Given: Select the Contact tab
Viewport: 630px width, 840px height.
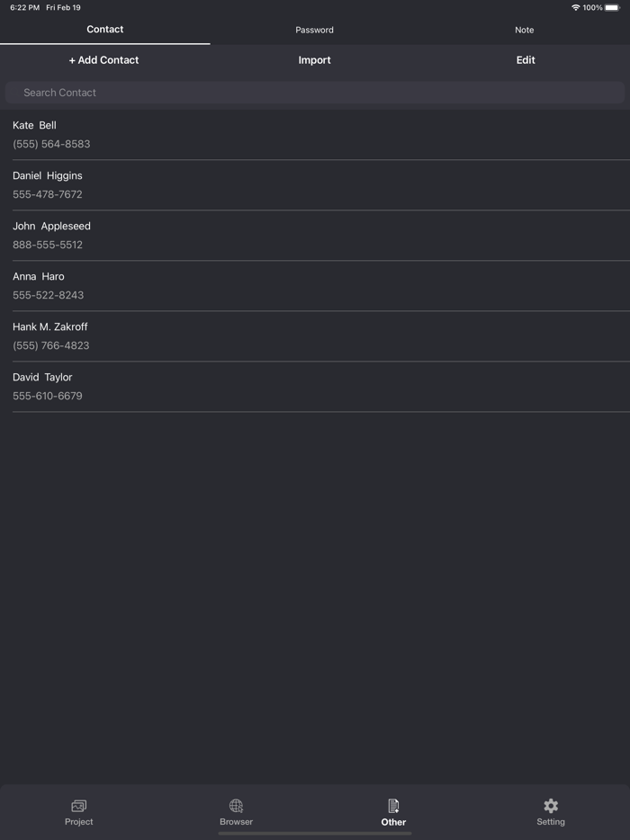Looking at the screenshot, I should pyautogui.click(x=105, y=30).
